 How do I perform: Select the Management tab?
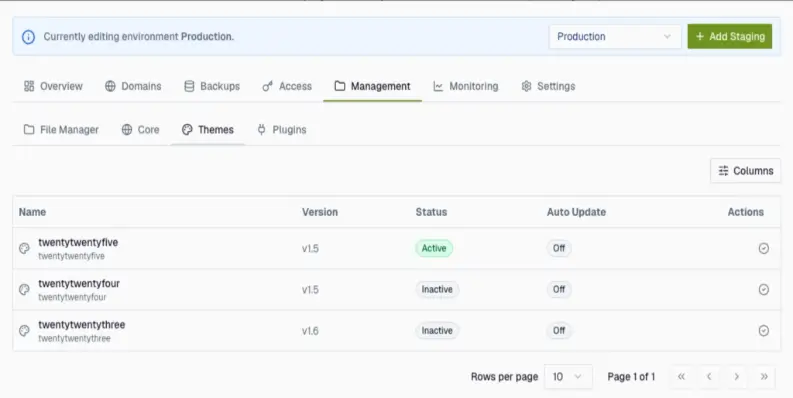pos(372,86)
